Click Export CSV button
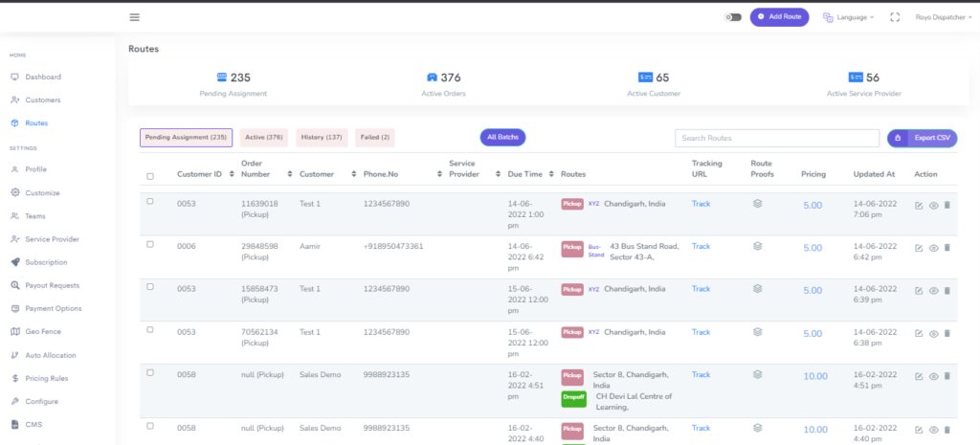Screen dimensions: 980x445 (x=922, y=138)
